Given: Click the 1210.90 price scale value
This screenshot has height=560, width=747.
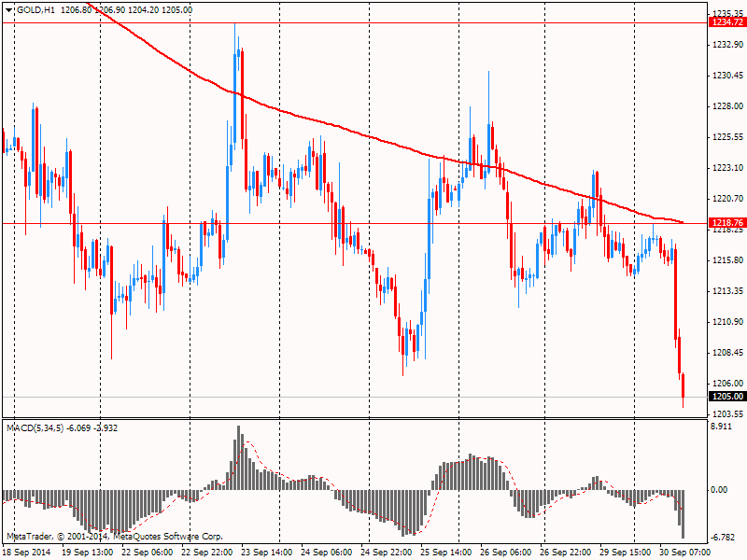Looking at the screenshot, I should (727, 322).
